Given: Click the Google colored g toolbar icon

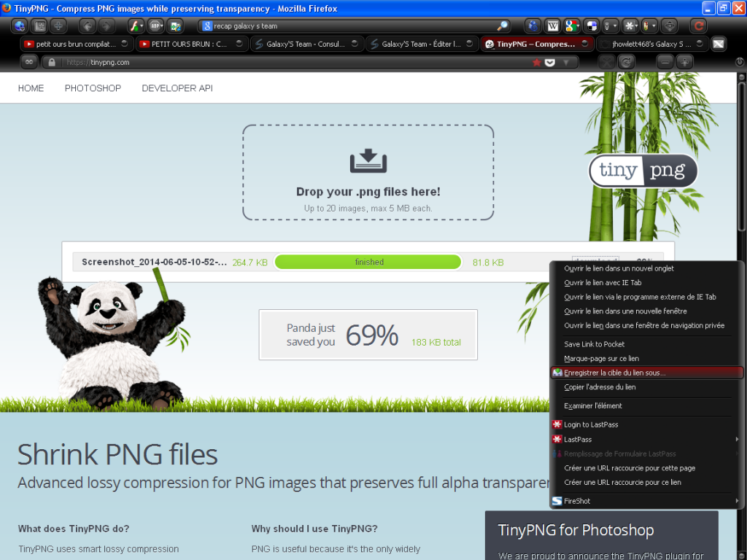Looking at the screenshot, I should coord(570,26).
